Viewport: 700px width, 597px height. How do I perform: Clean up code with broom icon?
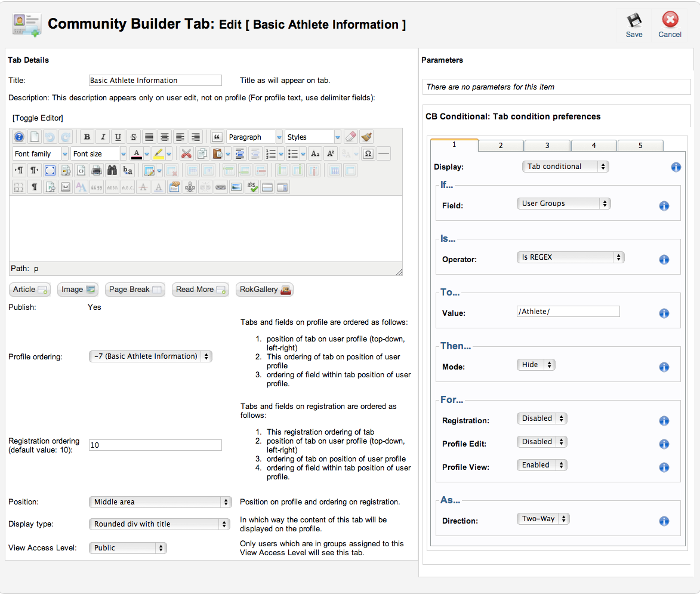366,137
